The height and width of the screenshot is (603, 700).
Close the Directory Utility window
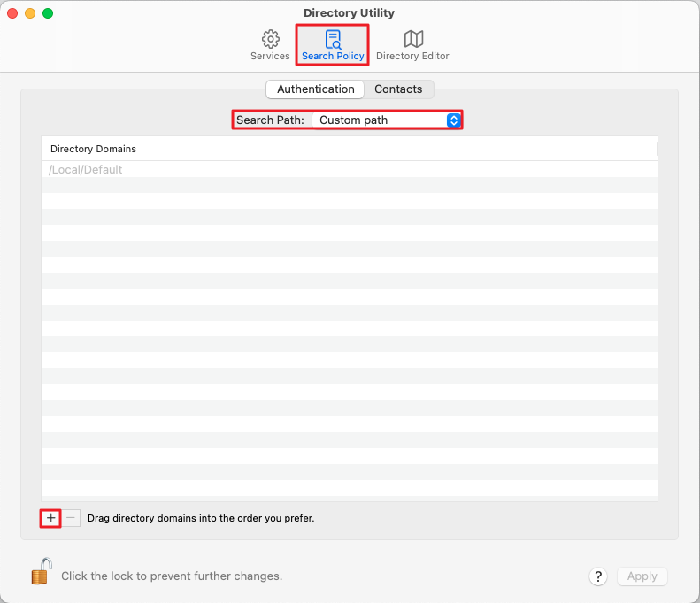click(12, 13)
